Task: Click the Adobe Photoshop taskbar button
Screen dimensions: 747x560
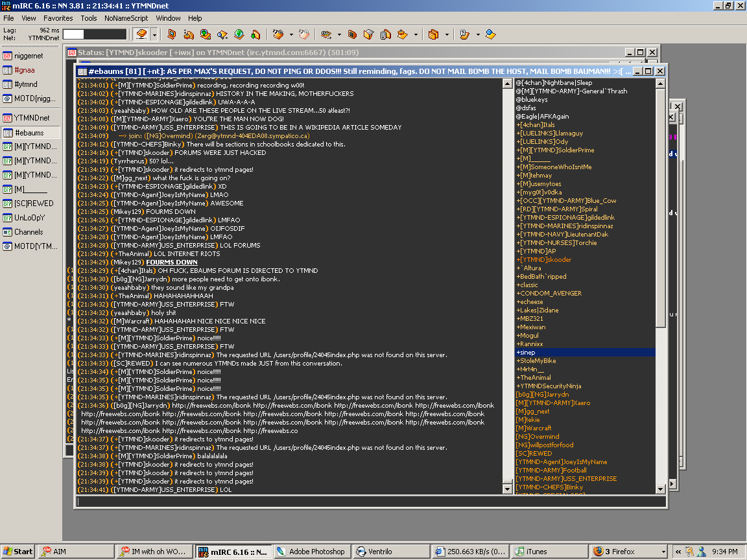Action: (x=311, y=552)
